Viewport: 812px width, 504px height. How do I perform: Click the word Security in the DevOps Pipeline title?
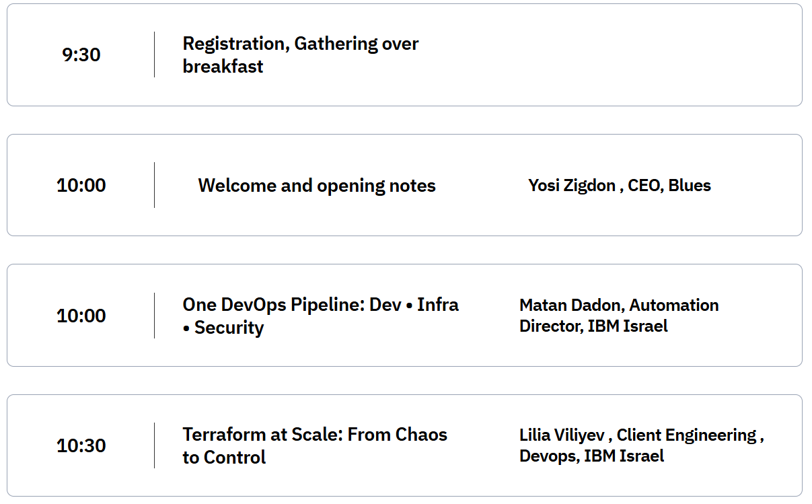coord(229,328)
